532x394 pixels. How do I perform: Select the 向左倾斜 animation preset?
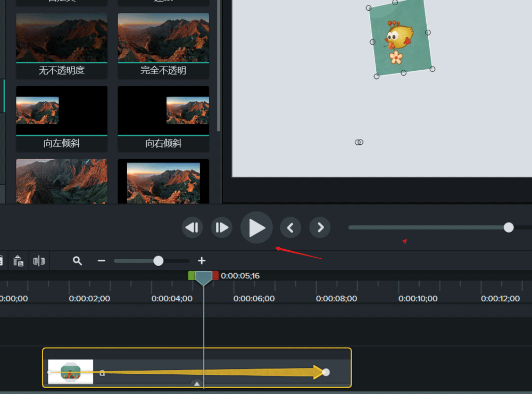click(62, 119)
